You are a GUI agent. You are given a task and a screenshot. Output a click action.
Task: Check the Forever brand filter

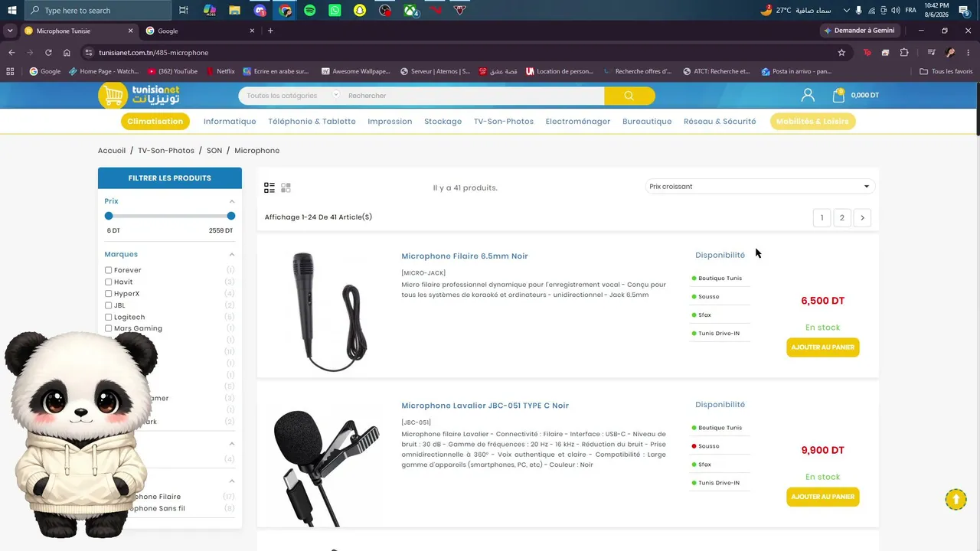tap(108, 270)
